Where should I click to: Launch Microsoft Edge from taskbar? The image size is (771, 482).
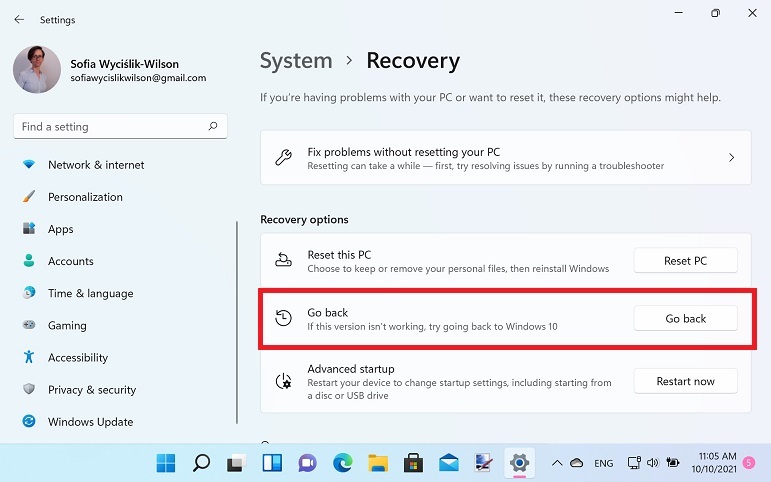[x=343, y=463]
